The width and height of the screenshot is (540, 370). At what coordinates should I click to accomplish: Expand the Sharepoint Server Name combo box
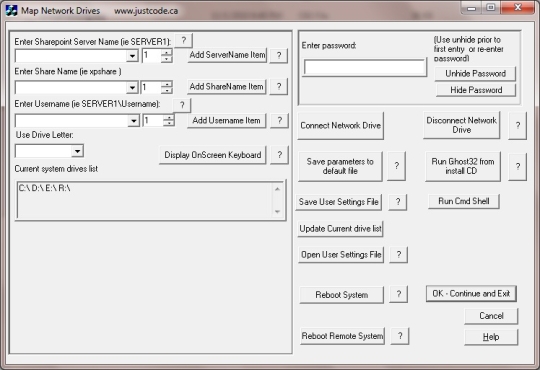coord(132,56)
